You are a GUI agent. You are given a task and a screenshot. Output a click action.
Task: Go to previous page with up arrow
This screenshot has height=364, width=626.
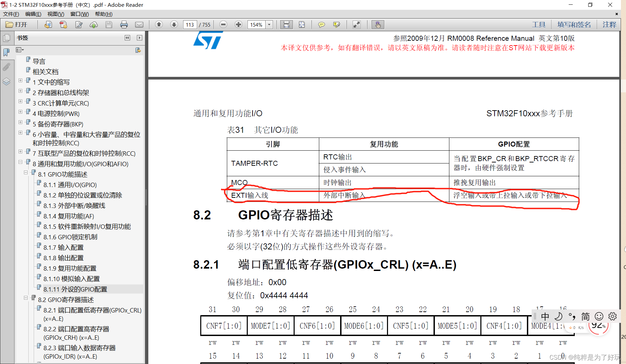pos(159,25)
